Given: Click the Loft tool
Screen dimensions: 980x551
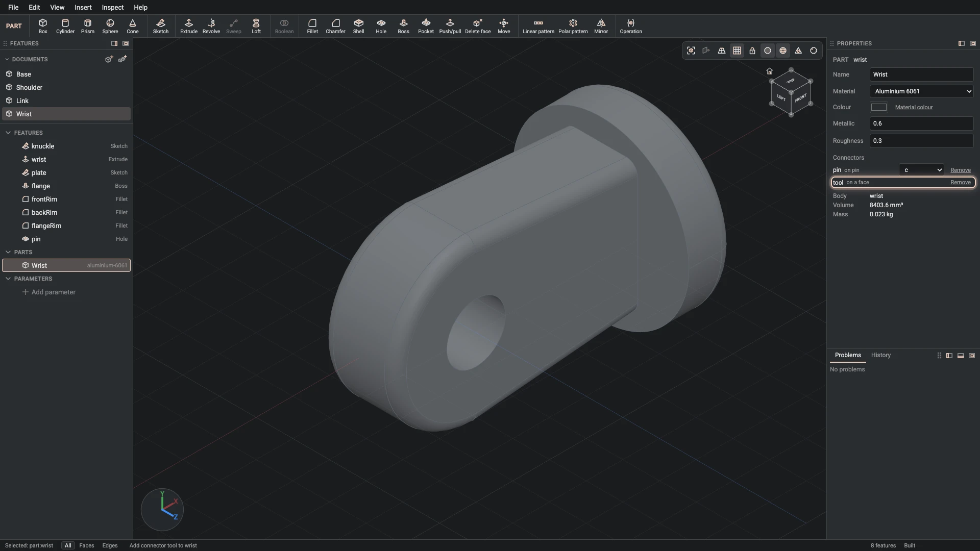Looking at the screenshot, I should tap(256, 26).
